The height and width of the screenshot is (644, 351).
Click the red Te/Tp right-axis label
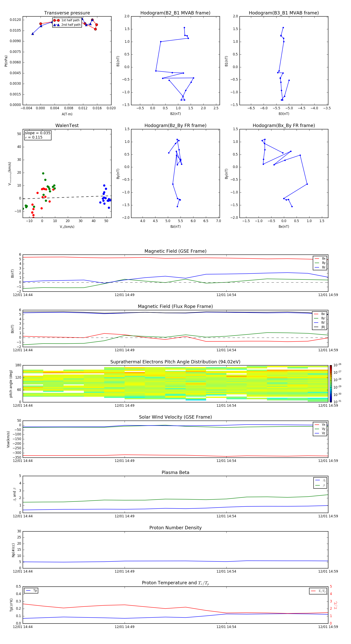(x=336, y=605)
